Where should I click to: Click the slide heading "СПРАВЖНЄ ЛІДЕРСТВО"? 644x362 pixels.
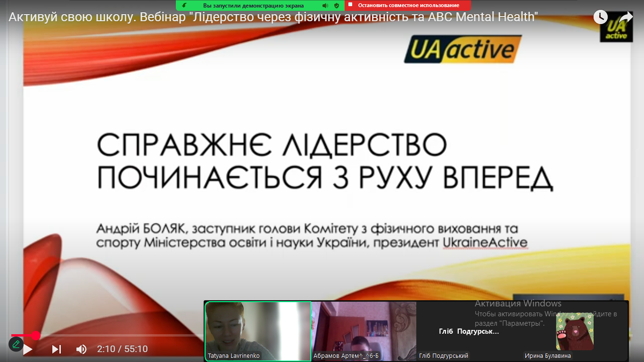[272, 146]
